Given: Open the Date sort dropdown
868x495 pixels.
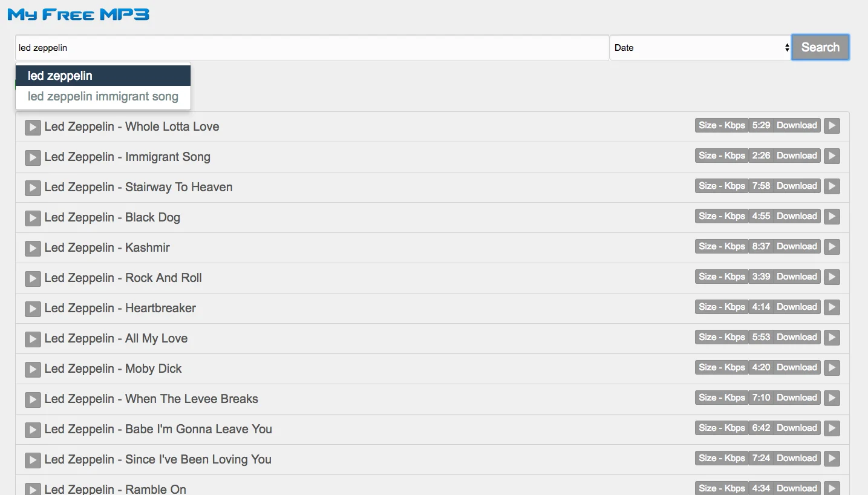Looking at the screenshot, I should pyautogui.click(x=700, y=48).
